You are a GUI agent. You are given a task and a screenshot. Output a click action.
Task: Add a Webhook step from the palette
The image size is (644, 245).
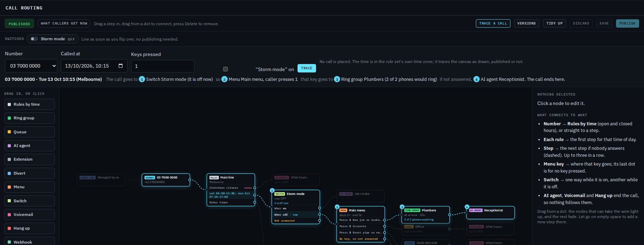(x=29, y=241)
